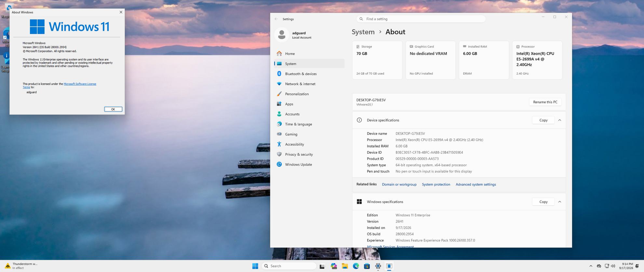Click OK in About Windows dialog
Viewport: 644px width, 272px height.
point(113,109)
